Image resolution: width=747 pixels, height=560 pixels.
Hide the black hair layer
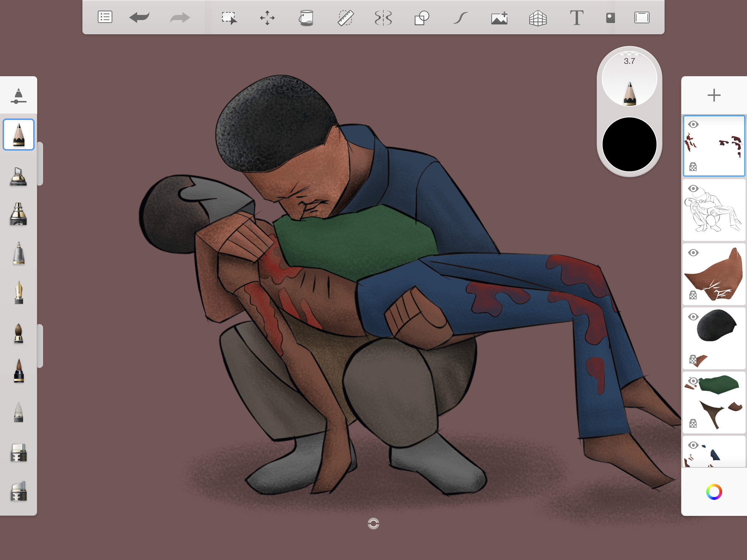tap(693, 317)
